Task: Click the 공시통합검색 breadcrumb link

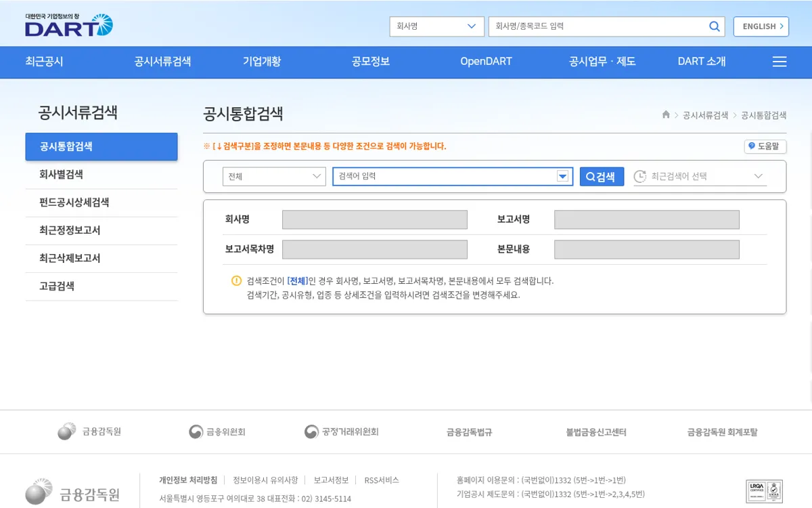Action: pos(764,115)
